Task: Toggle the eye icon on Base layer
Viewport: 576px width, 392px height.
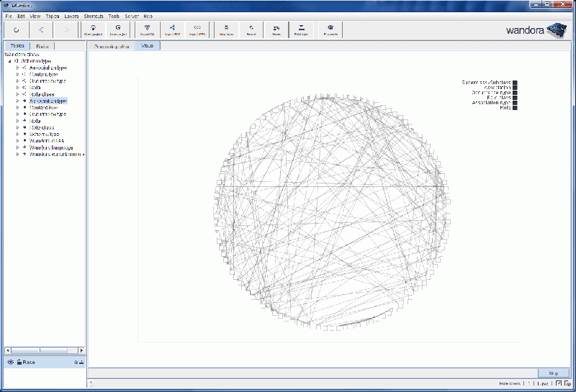Action: coord(10,362)
